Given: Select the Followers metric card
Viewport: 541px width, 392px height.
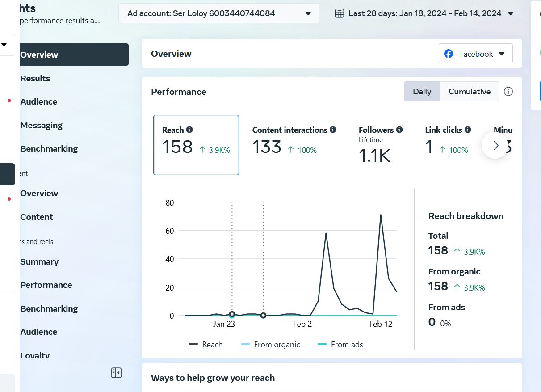Looking at the screenshot, I should (381, 145).
